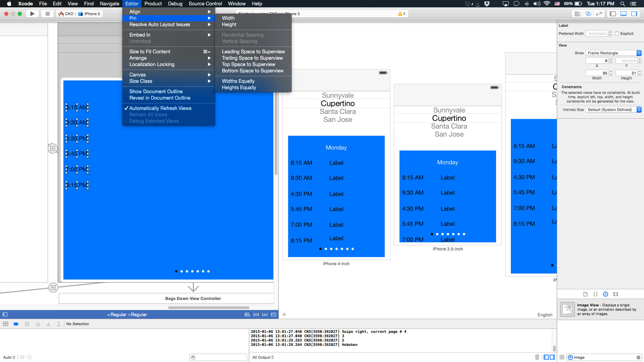Click the breakpoints toggle icon
The height and width of the screenshot is (362, 644).
click(16, 324)
